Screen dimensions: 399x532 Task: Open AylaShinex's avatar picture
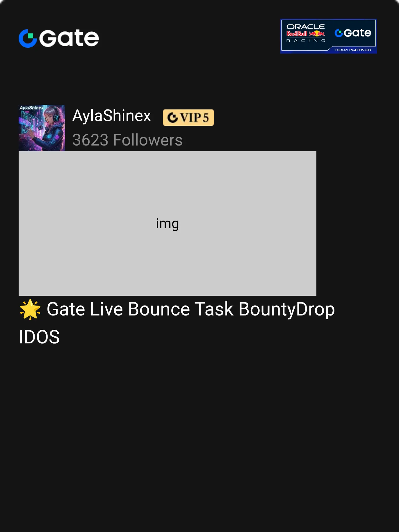point(42,128)
